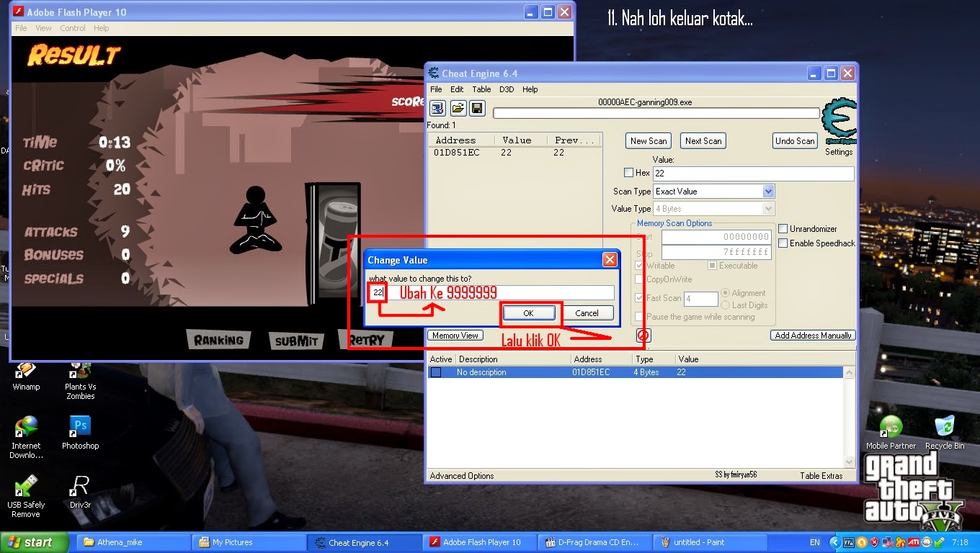
Task: Click the FFa tray icon
Action: coord(849,542)
